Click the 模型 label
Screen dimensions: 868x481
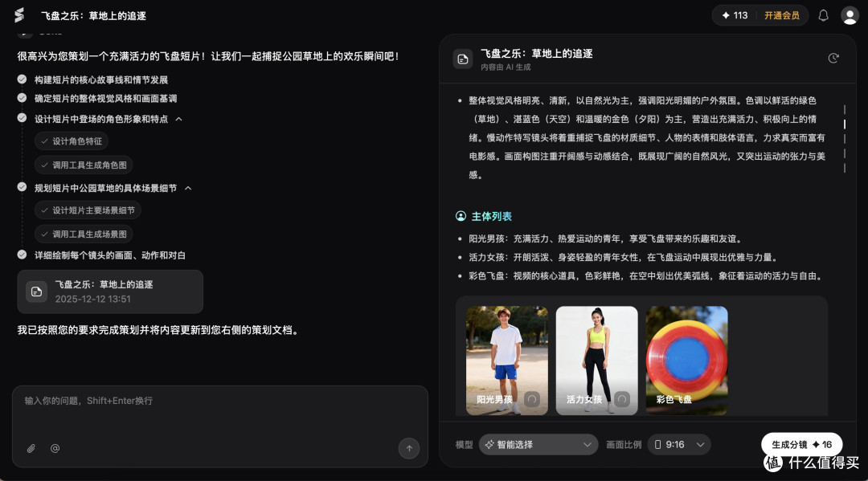point(464,445)
